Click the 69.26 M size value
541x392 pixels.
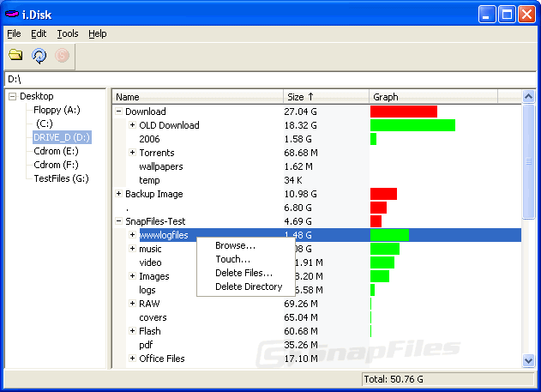(301, 304)
